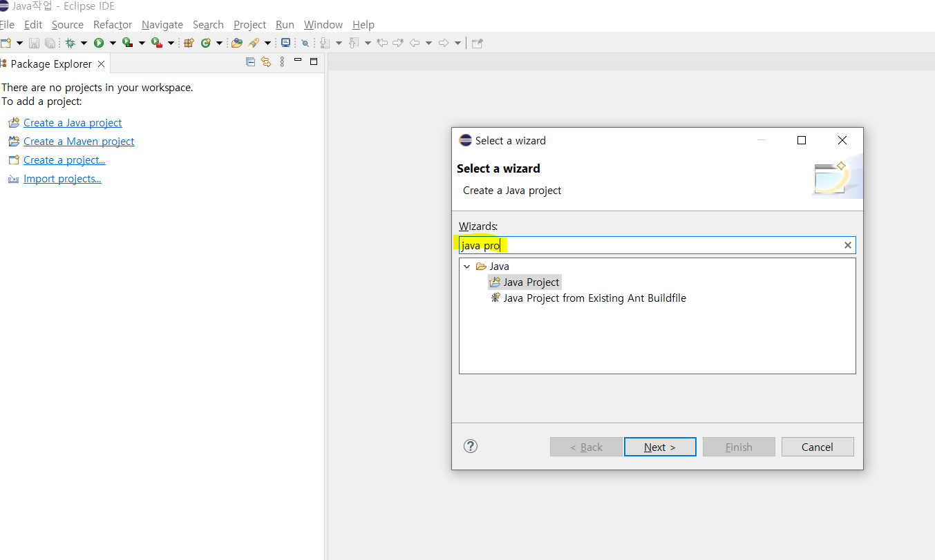Click the Create a project... link
This screenshot has width=935, height=560.
point(64,160)
